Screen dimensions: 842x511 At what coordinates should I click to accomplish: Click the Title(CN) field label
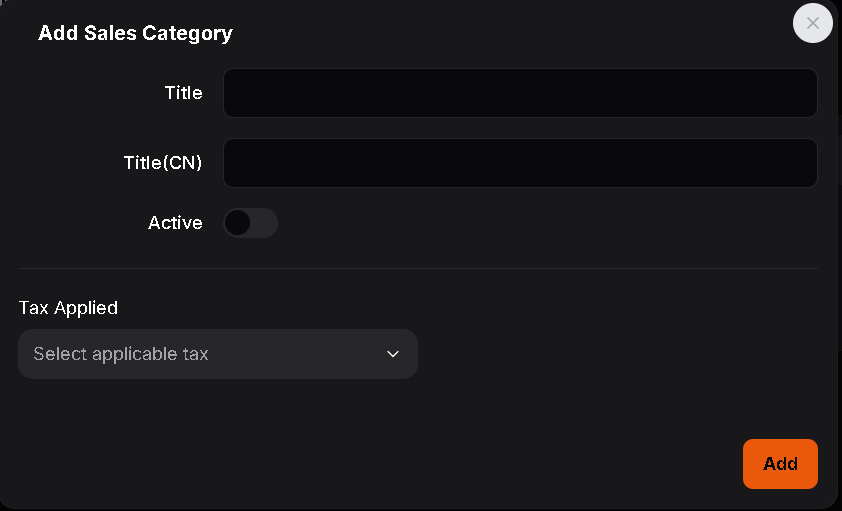pyautogui.click(x=163, y=163)
